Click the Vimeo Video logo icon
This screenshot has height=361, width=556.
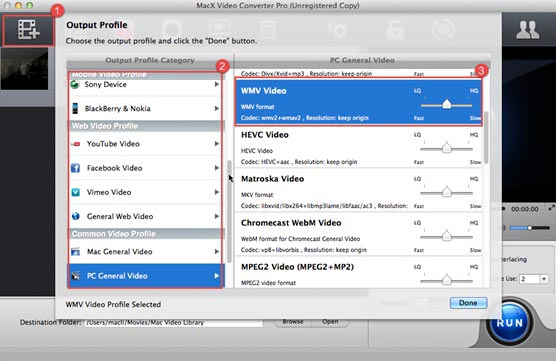pos(76,192)
